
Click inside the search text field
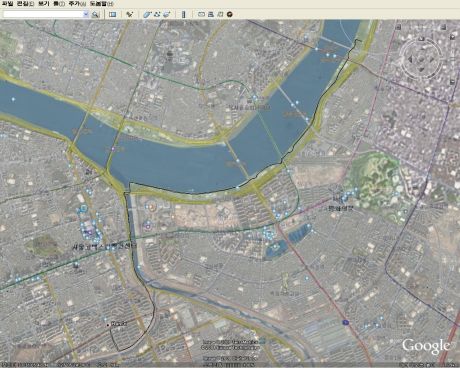click(x=43, y=14)
